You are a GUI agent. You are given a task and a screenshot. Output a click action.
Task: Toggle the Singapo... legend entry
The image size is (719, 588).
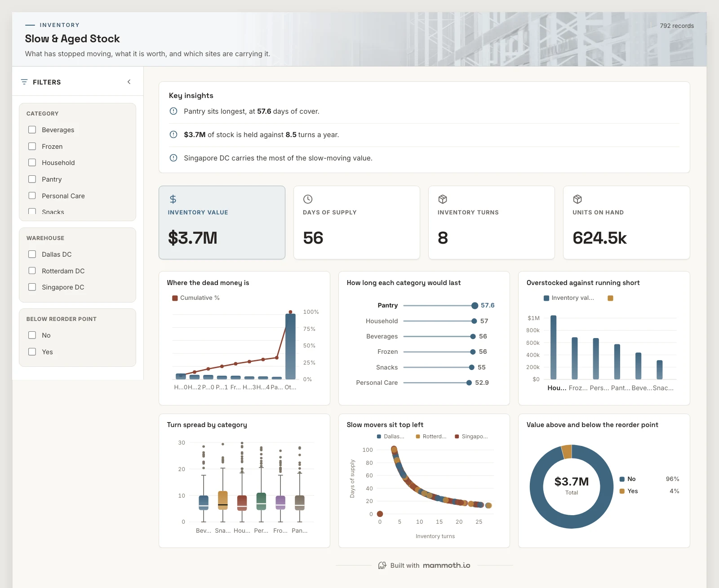(471, 437)
